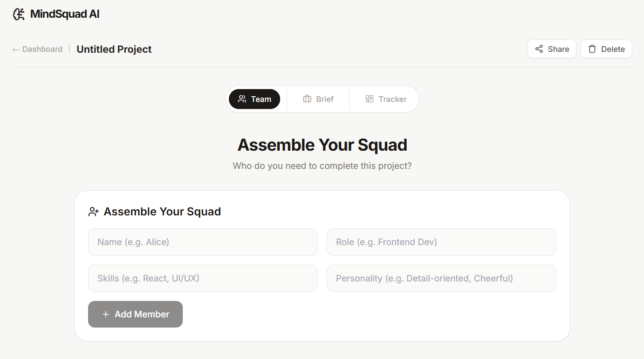
Task: Focus the Name input field
Action: tap(203, 242)
